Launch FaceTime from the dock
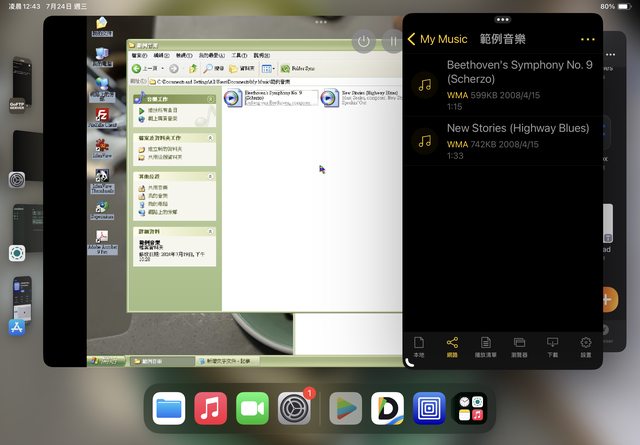Viewport: 640px width, 445px height. point(253,408)
